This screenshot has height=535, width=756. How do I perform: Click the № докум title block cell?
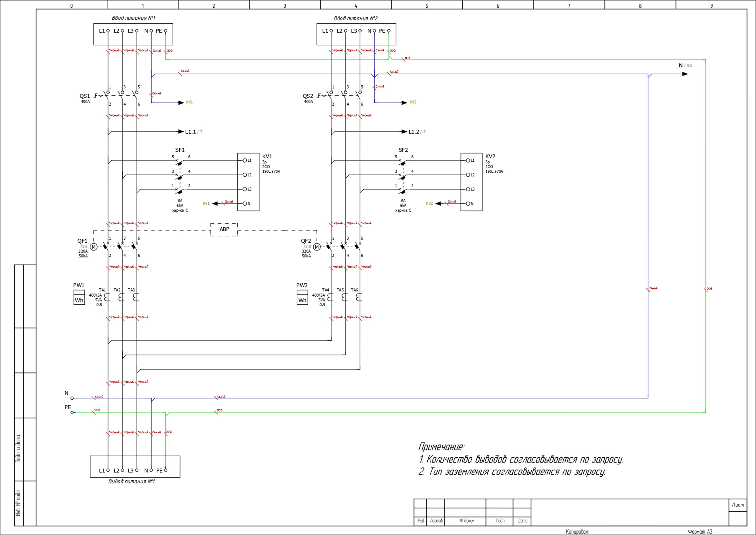click(467, 521)
